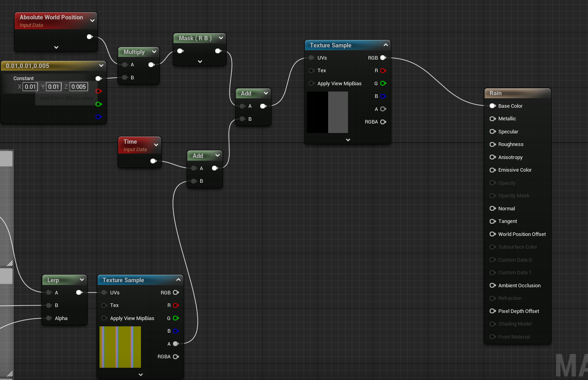Click Tex input pin of lower Texture Sample

coord(104,305)
